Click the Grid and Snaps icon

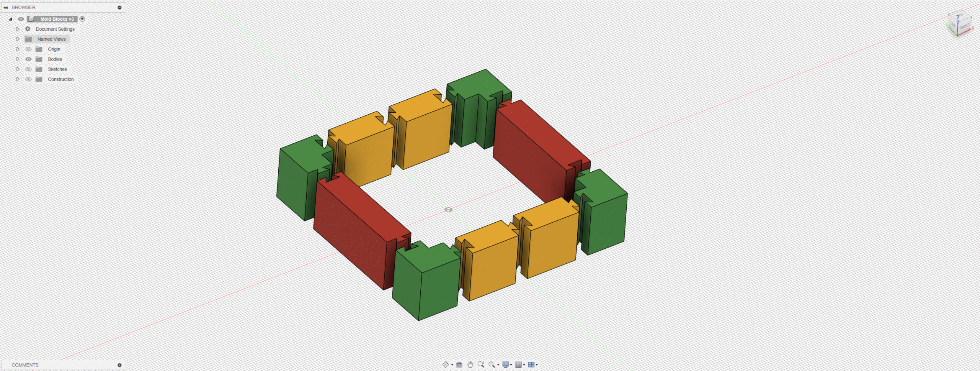pyautogui.click(x=518, y=364)
